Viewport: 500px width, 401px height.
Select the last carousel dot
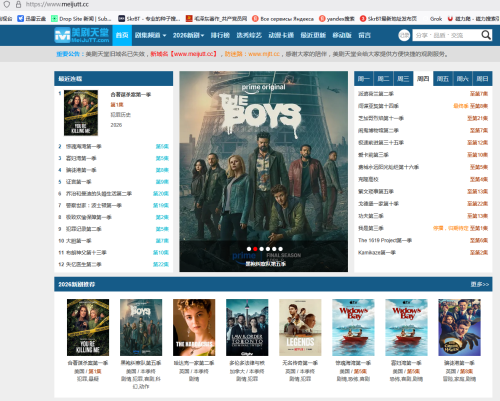[x=280, y=249]
